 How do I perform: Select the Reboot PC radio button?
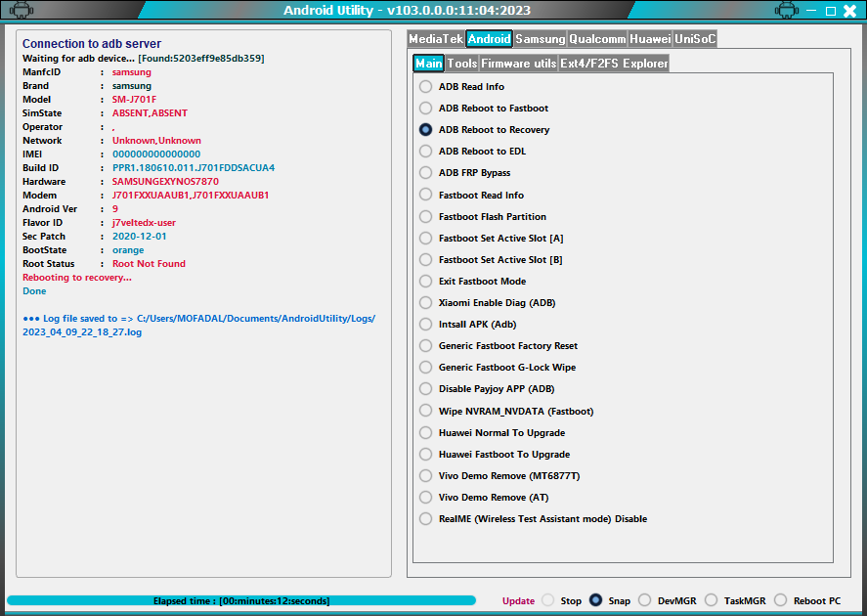[781, 600]
